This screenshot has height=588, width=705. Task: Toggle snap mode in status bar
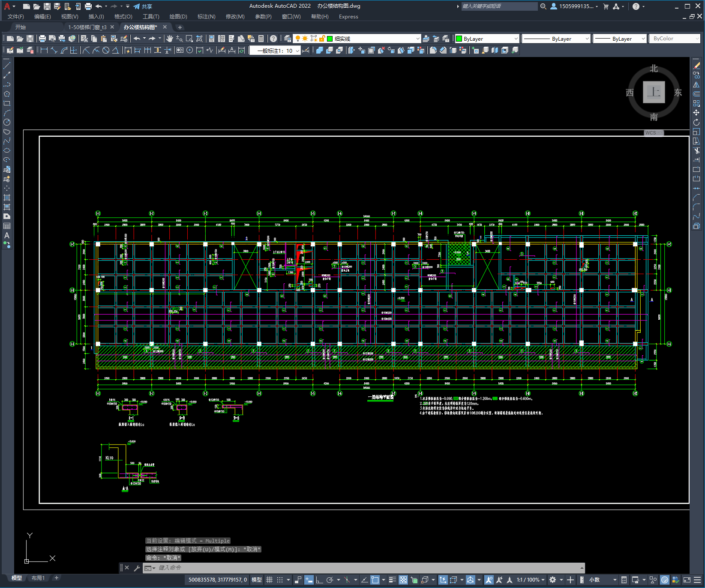pos(280,580)
